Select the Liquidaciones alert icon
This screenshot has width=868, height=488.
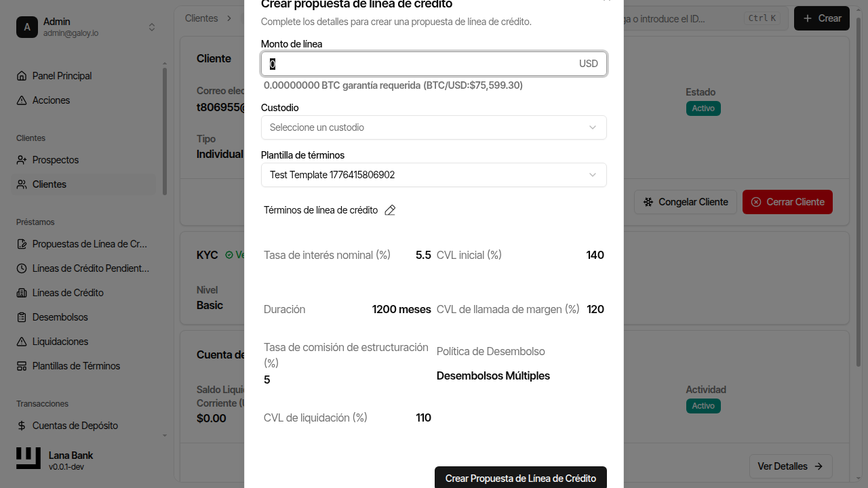click(x=23, y=342)
